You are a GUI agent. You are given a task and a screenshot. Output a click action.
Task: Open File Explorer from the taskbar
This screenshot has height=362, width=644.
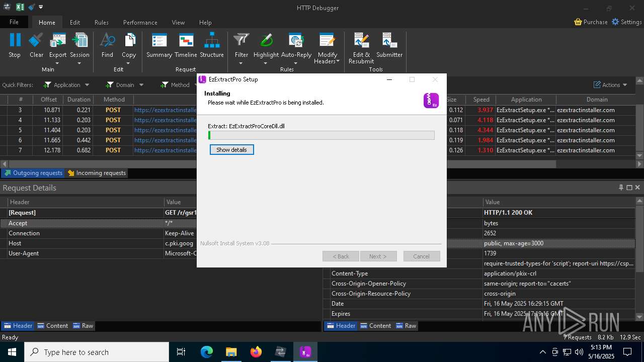[x=231, y=352]
